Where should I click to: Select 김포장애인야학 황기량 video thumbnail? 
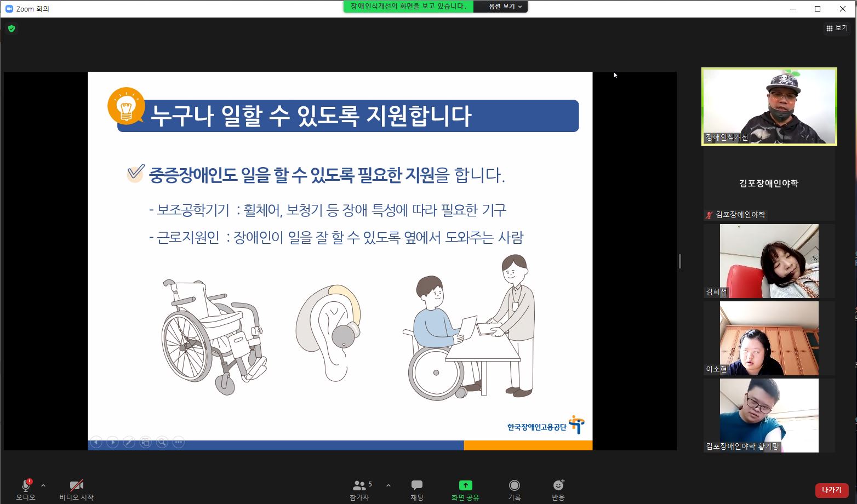pyautogui.click(x=769, y=415)
